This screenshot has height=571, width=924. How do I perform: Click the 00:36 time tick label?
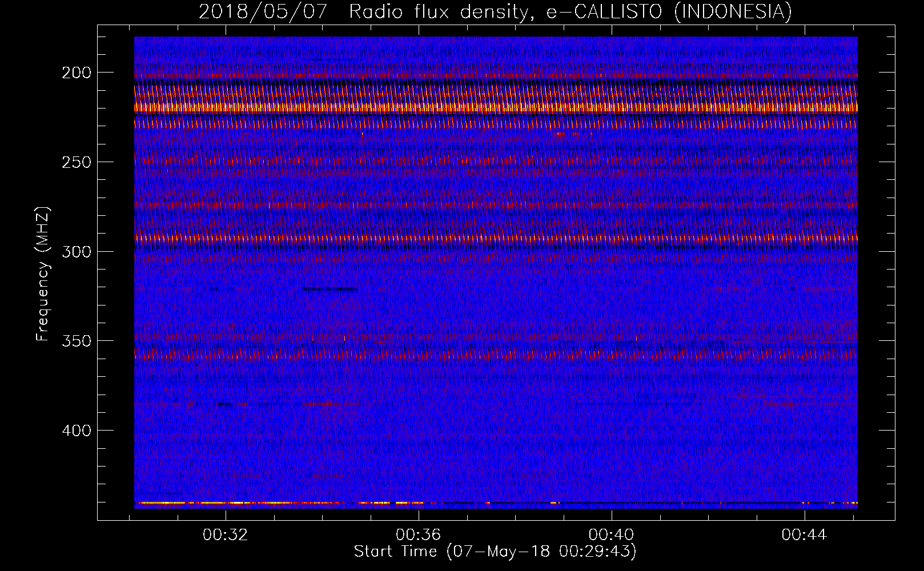coord(419,534)
